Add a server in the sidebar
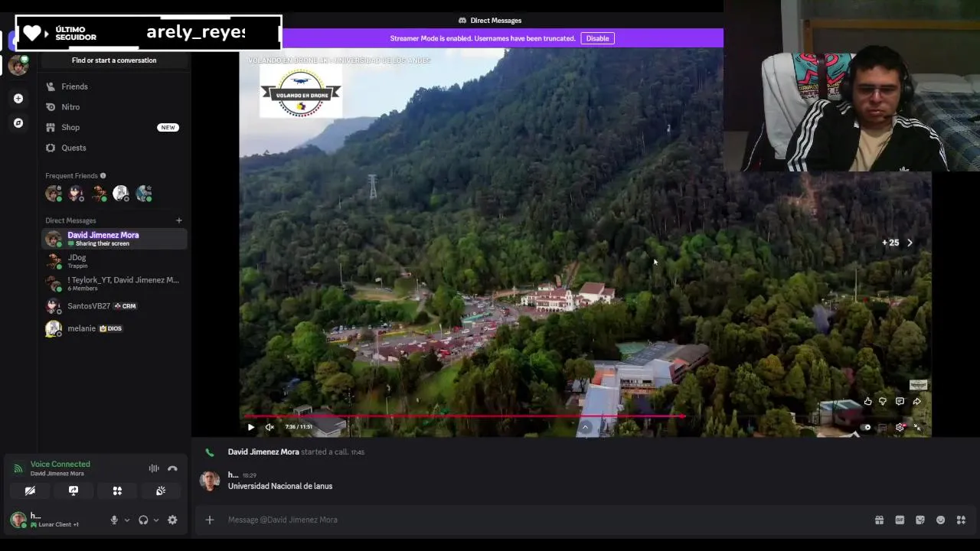Screen dimensions: 980x551 click(18, 98)
